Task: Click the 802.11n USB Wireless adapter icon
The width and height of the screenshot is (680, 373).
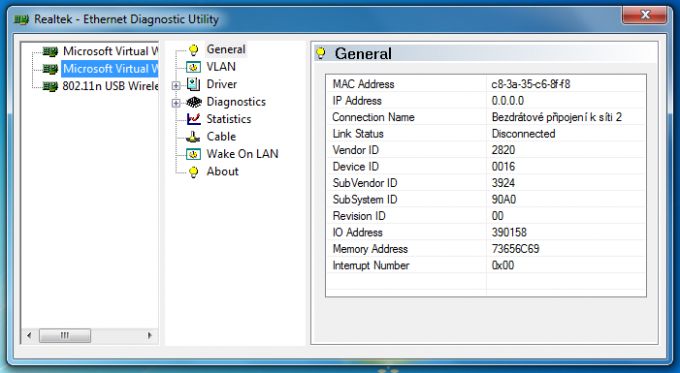Action: click(x=50, y=87)
